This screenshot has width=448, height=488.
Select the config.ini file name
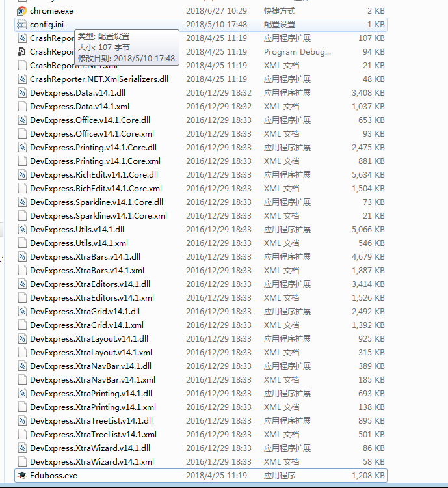[47, 25]
